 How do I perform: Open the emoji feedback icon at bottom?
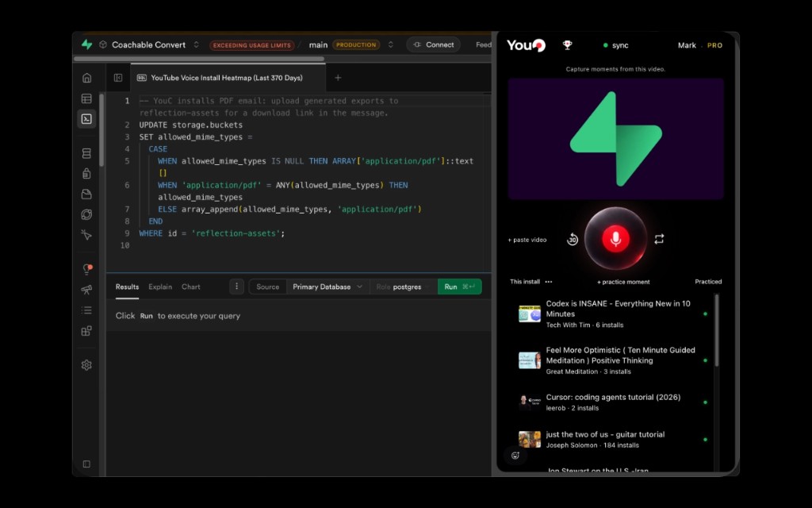(515, 456)
